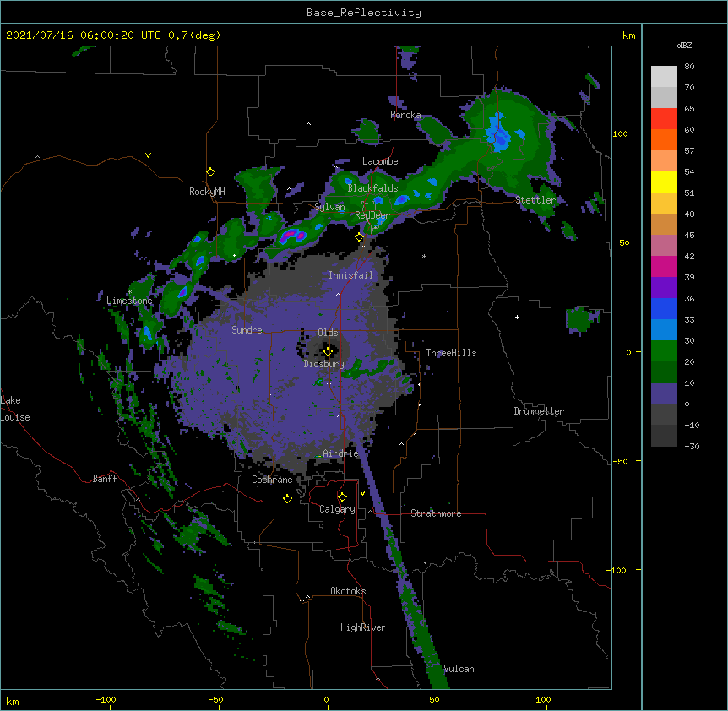Select the dark green 10-20 dBZ legend swatch

[x=664, y=372]
